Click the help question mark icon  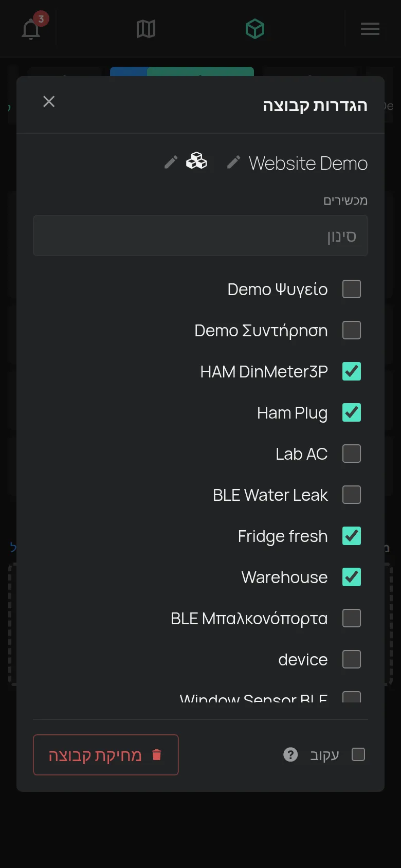coord(290,754)
